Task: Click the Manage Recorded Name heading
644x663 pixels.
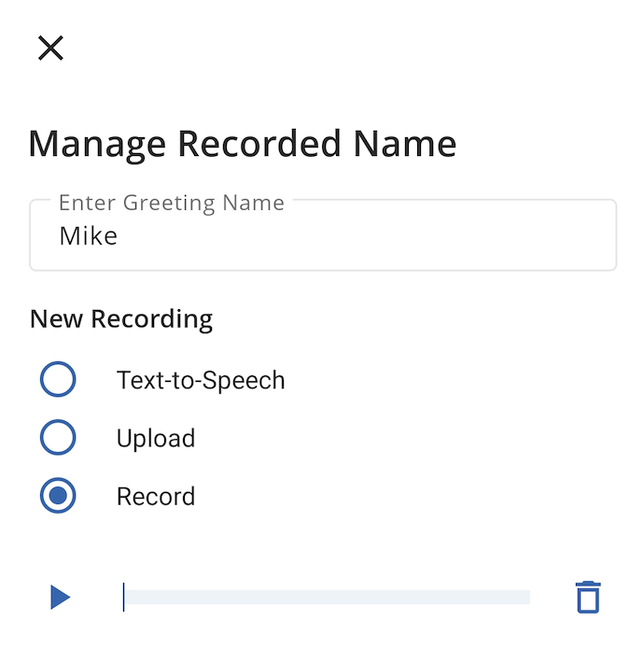Action: [x=242, y=145]
